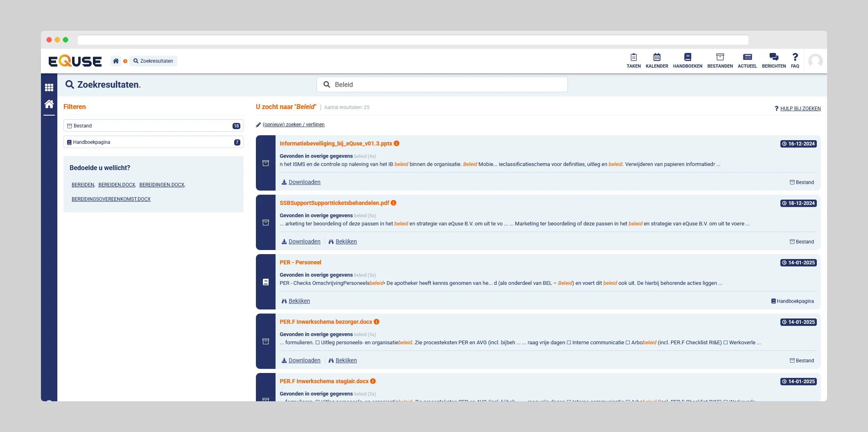868x432 pixels.
Task: Open the user profile avatar
Action: click(815, 61)
